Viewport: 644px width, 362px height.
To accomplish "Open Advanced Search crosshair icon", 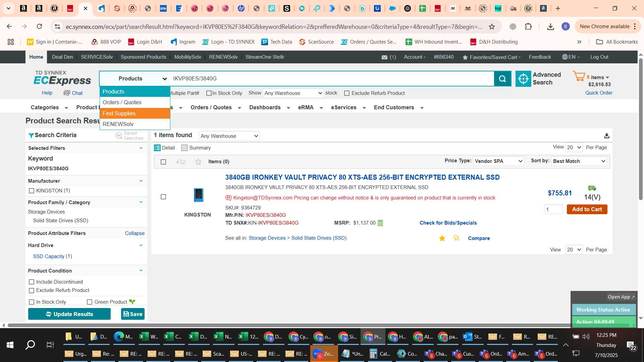I will [x=523, y=78].
